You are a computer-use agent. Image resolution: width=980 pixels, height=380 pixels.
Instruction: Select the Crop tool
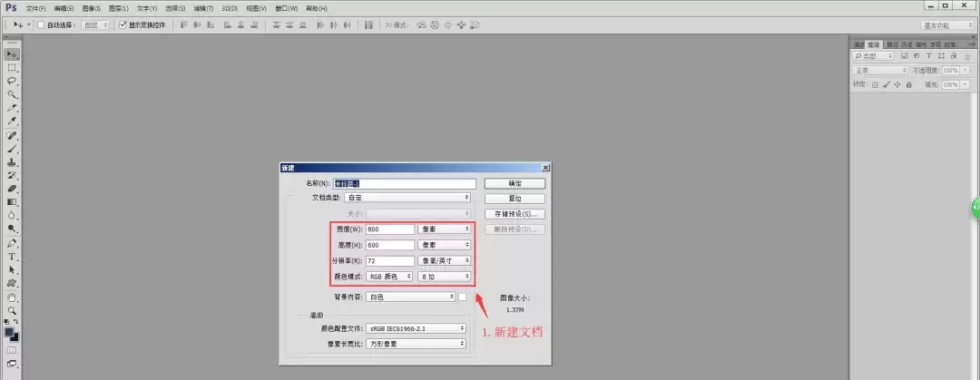pos(12,108)
